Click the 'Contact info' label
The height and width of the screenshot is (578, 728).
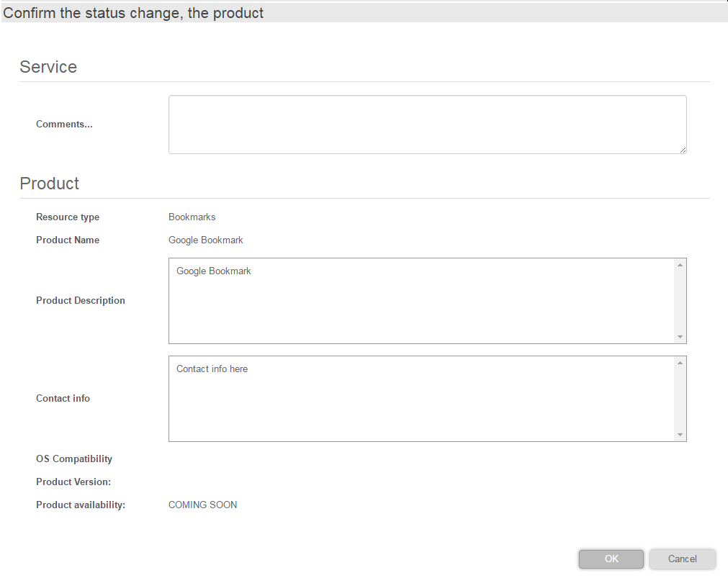point(63,398)
